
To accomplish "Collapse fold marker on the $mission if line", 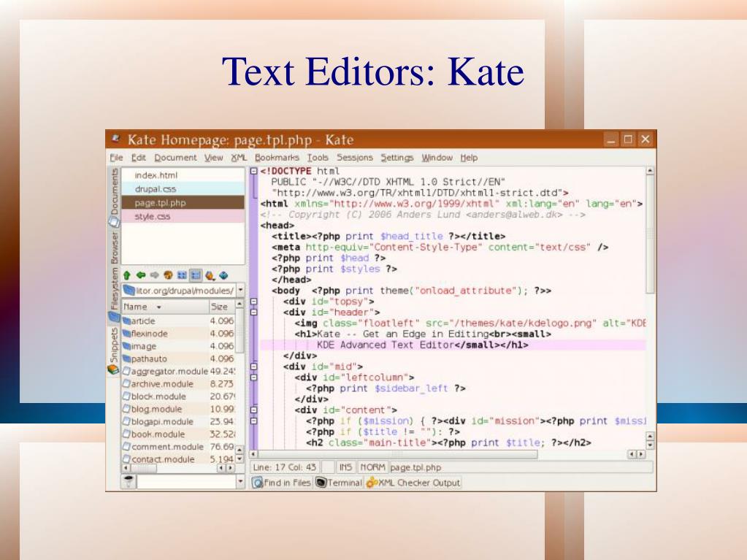I will tap(254, 421).
